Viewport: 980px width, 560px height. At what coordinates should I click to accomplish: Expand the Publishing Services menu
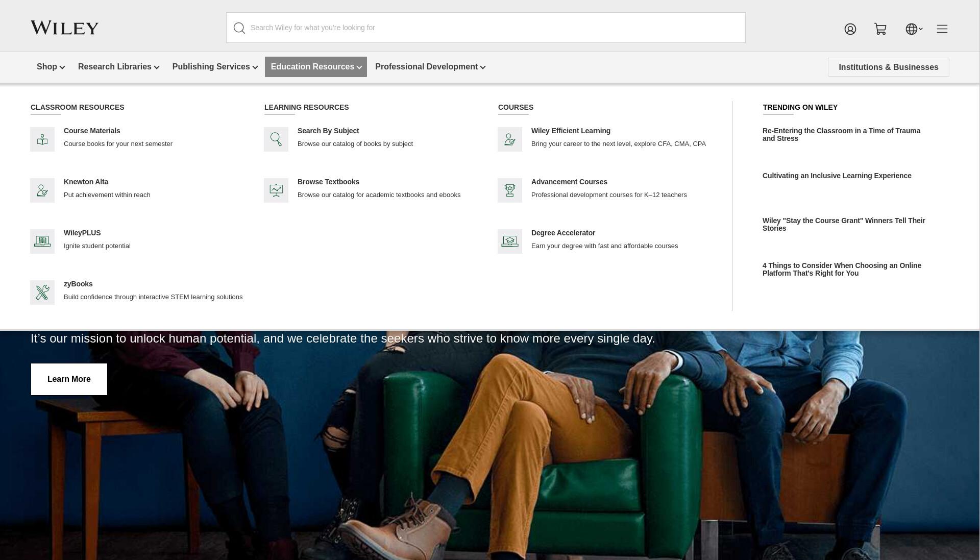point(215,67)
